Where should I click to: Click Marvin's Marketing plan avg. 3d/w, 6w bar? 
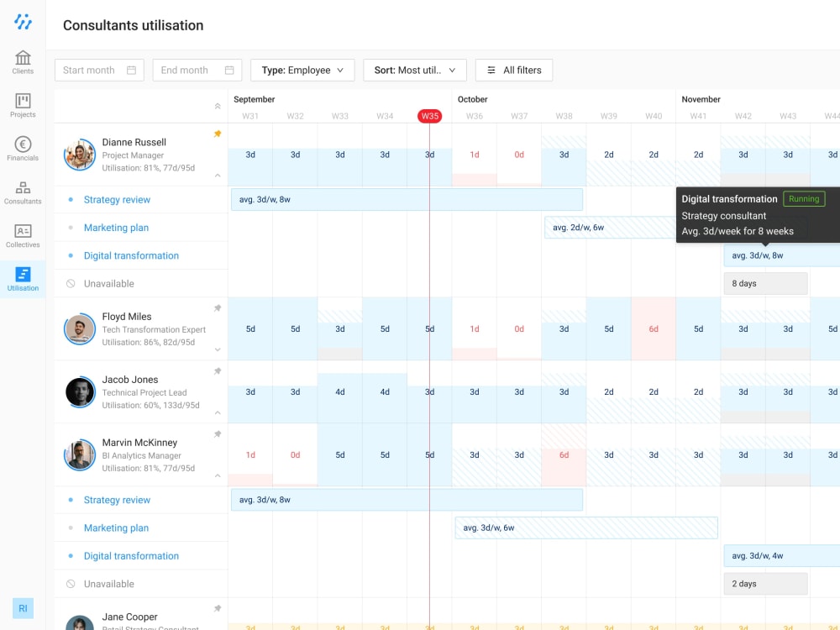[586, 528]
